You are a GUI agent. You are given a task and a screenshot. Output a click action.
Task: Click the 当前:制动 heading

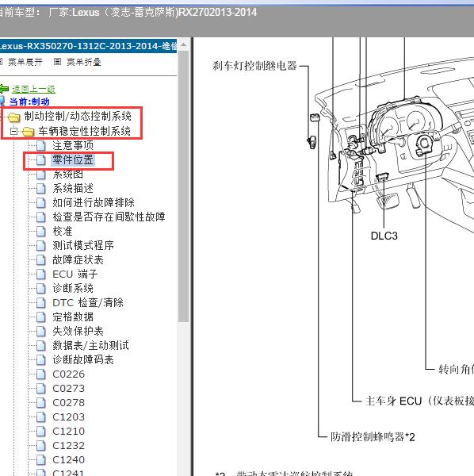[x=29, y=102]
